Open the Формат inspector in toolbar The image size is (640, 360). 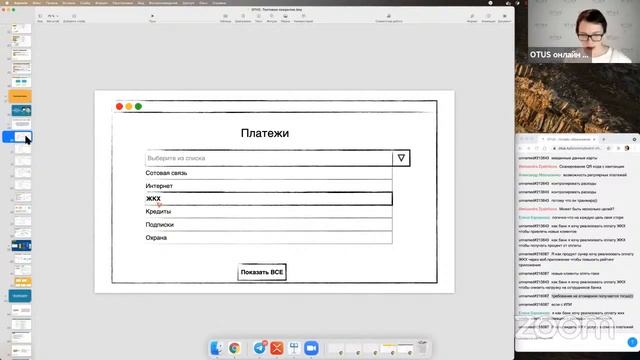[x=472, y=18]
